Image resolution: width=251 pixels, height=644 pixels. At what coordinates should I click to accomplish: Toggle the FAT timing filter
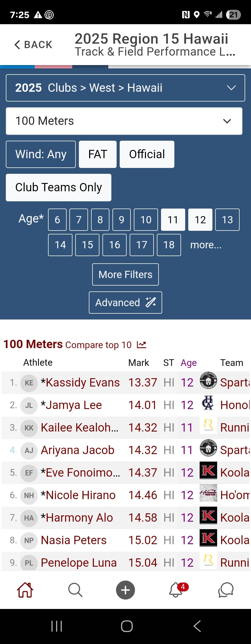coord(98,154)
